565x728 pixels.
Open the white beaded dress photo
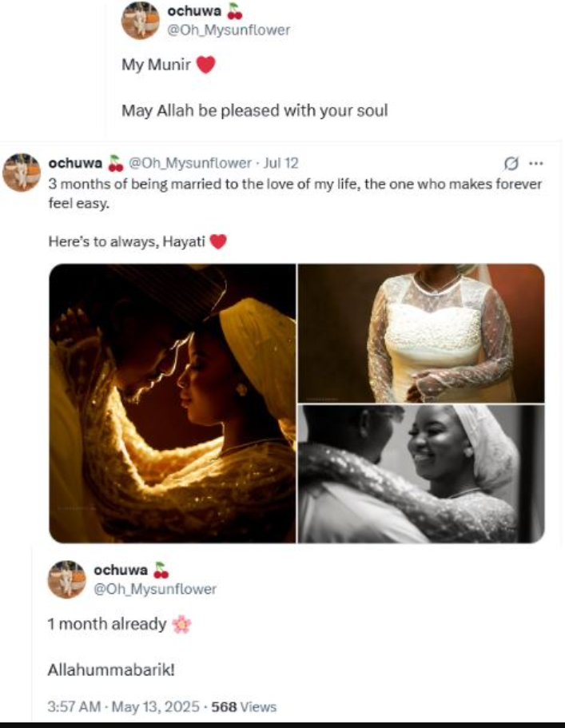(421, 332)
